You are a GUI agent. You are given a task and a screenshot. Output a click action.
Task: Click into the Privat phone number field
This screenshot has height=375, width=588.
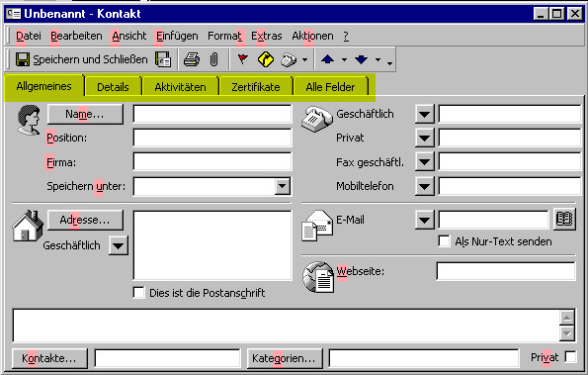click(x=510, y=139)
